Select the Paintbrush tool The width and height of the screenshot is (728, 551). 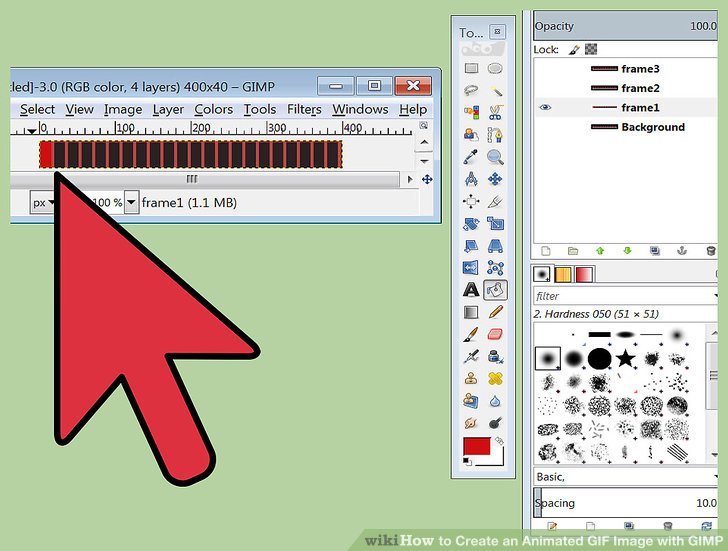click(x=471, y=335)
